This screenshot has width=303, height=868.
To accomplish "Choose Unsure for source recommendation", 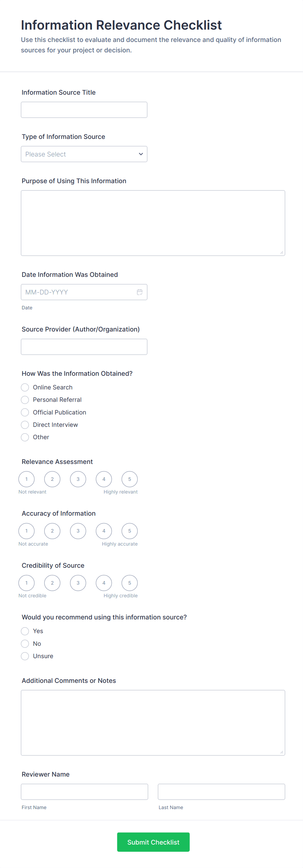I will point(25,656).
